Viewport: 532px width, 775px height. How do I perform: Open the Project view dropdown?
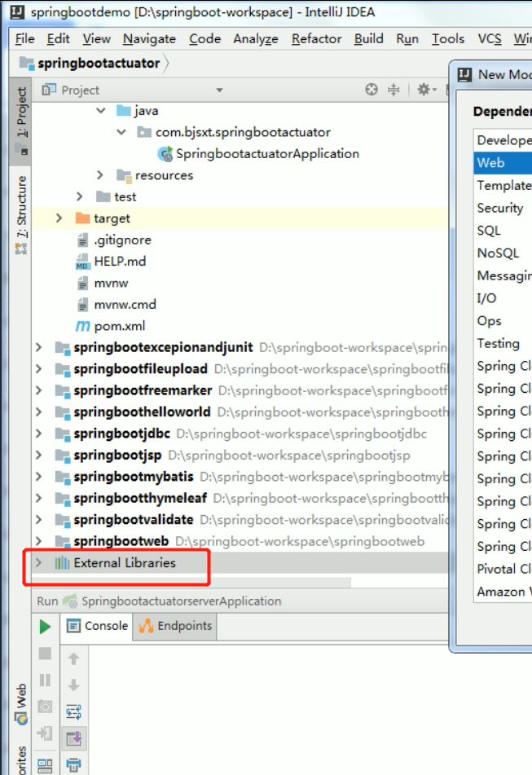pyautogui.click(x=219, y=90)
